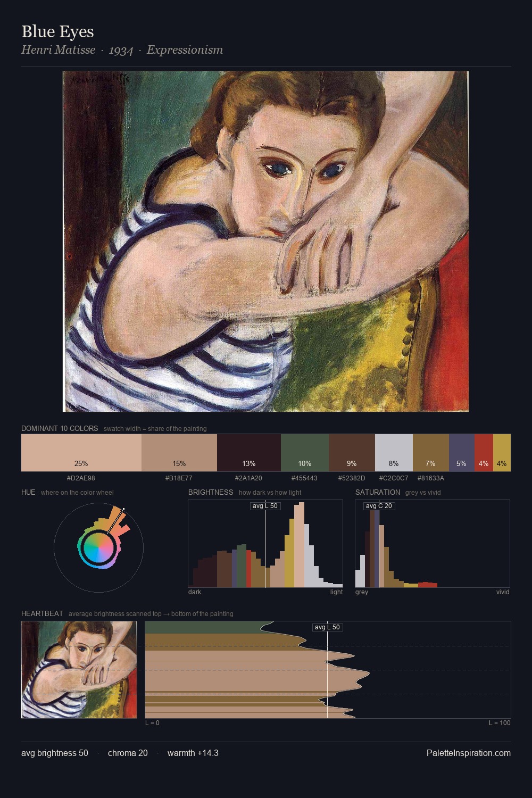Click the yellow 4% swatch

click(x=502, y=453)
